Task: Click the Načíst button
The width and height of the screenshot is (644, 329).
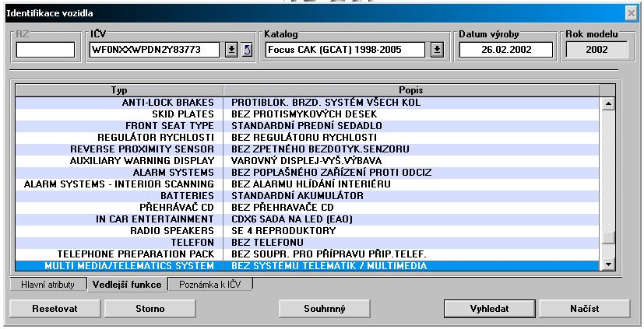Action: [583, 308]
